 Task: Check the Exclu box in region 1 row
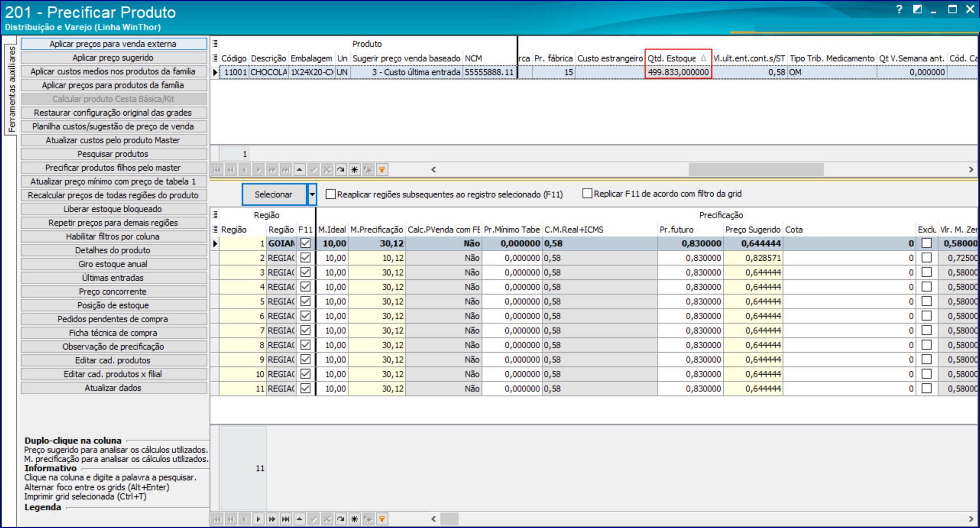(x=927, y=244)
